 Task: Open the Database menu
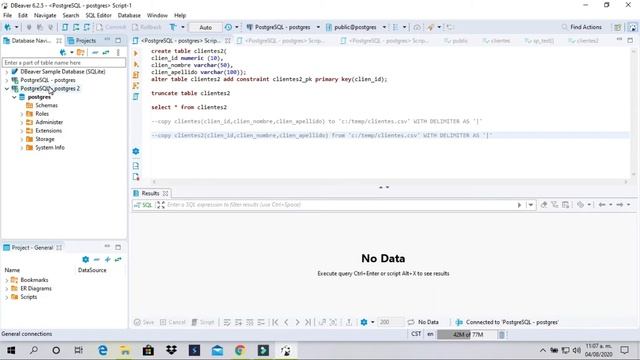tap(129, 15)
